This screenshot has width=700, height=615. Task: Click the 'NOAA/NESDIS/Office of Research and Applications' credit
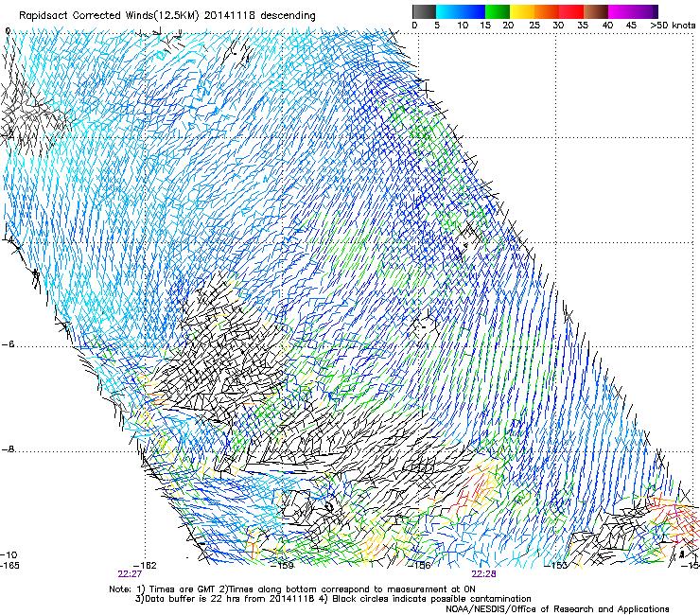[557, 609]
